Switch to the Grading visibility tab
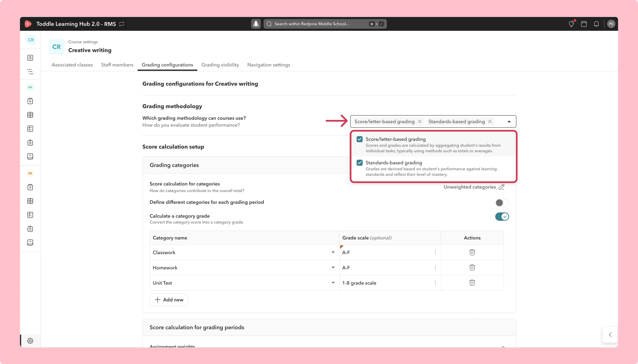 tap(220, 65)
